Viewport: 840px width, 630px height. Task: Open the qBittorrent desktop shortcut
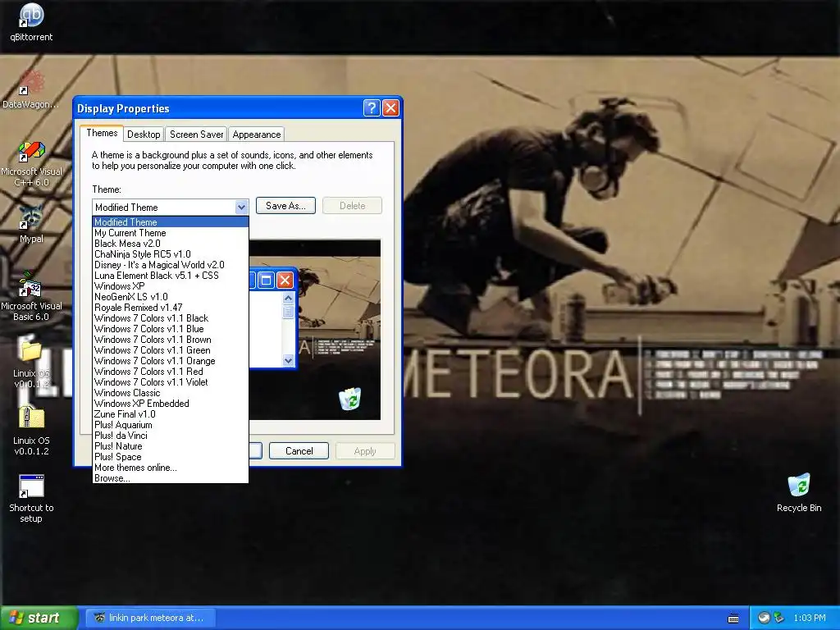(x=31, y=22)
